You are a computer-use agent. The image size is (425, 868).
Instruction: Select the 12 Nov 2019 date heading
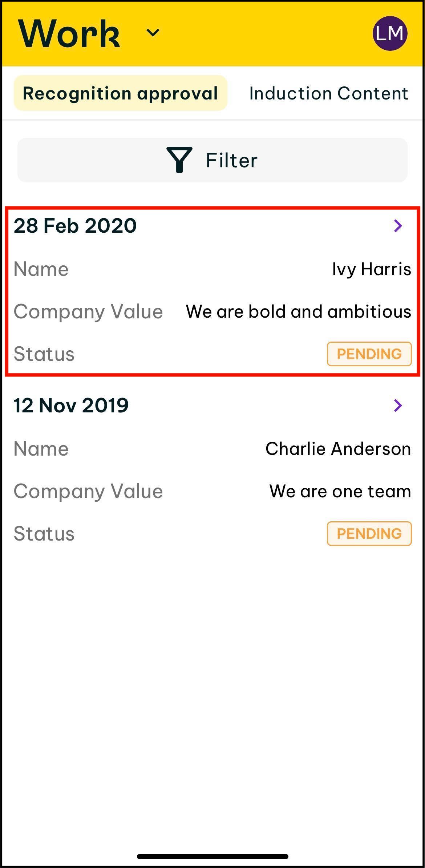coord(71,406)
